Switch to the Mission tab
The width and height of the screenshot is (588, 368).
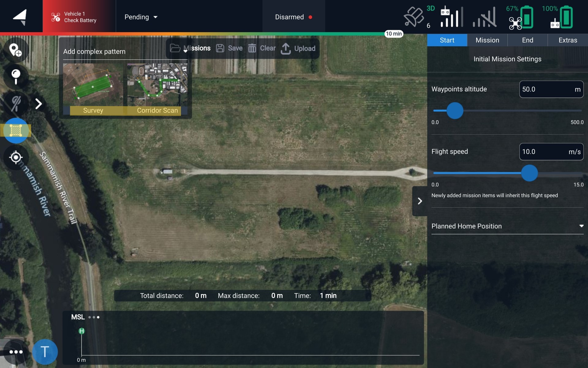point(487,40)
